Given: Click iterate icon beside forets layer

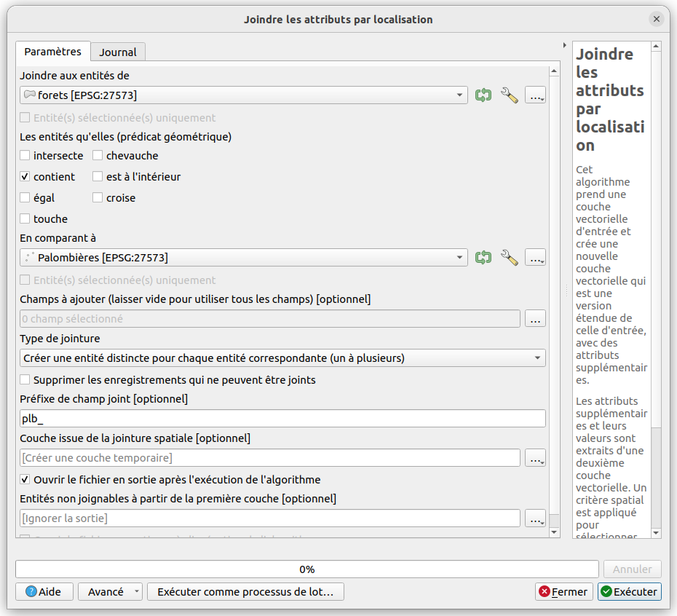Looking at the screenshot, I should (483, 95).
